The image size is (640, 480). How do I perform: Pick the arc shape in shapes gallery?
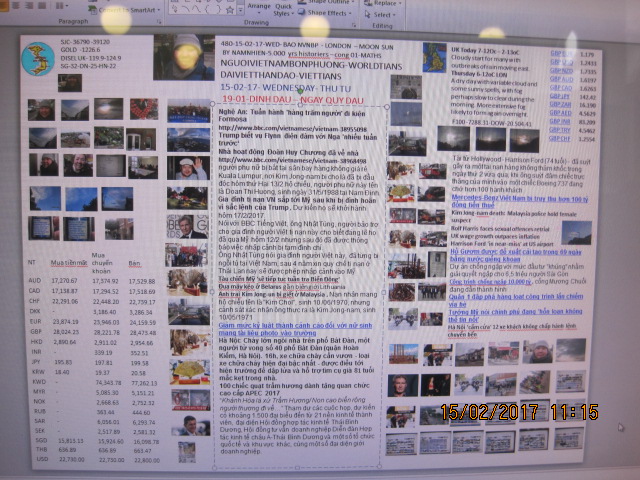pos(186,9)
